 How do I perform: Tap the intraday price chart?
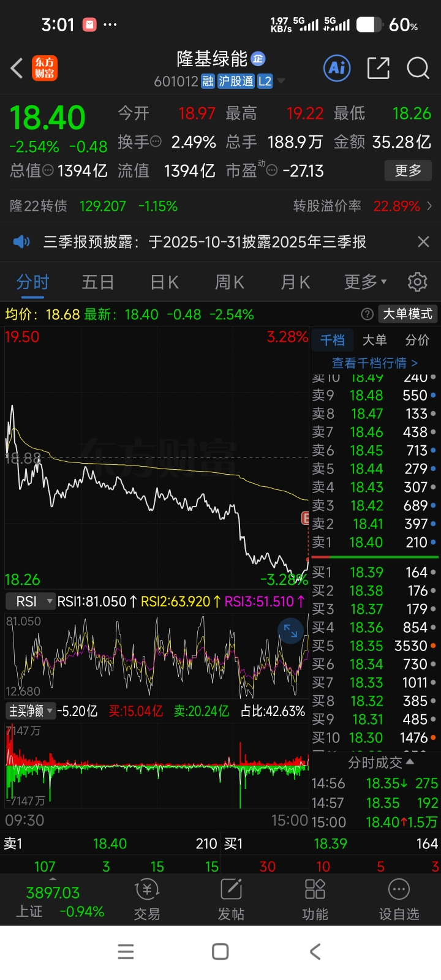point(157,458)
